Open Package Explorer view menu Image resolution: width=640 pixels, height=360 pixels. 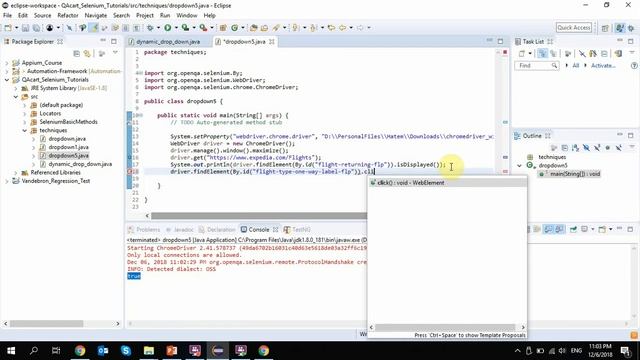[x=116, y=53]
